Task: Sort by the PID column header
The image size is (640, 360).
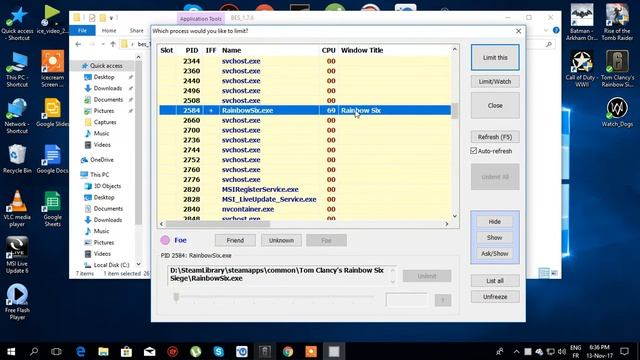Action: click(191, 50)
